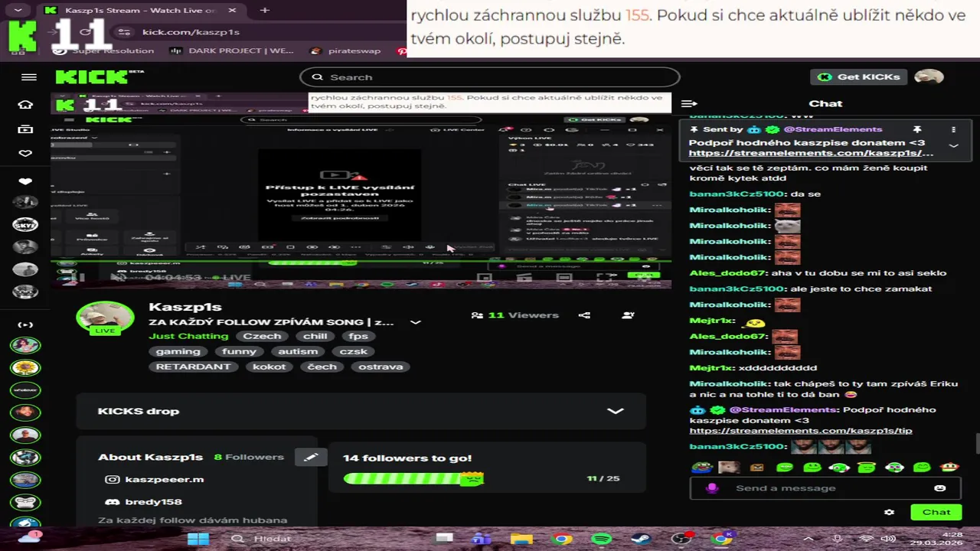Expand the KICKS drop panel
980x551 pixels.
click(361, 411)
